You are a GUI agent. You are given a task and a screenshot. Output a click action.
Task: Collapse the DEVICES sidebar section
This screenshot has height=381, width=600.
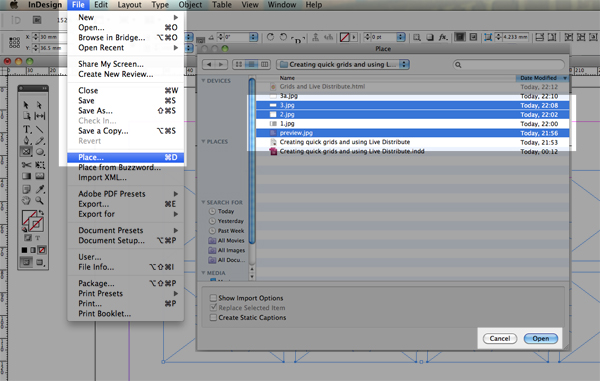[204, 80]
